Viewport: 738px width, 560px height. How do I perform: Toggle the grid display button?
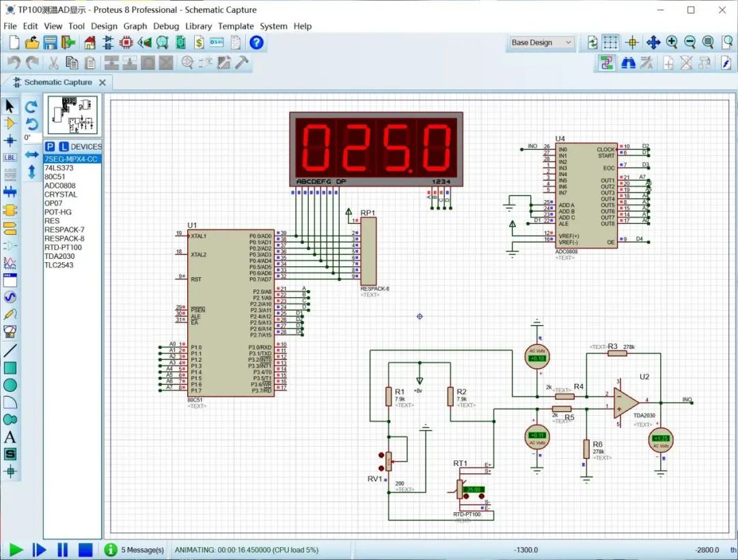pos(610,42)
